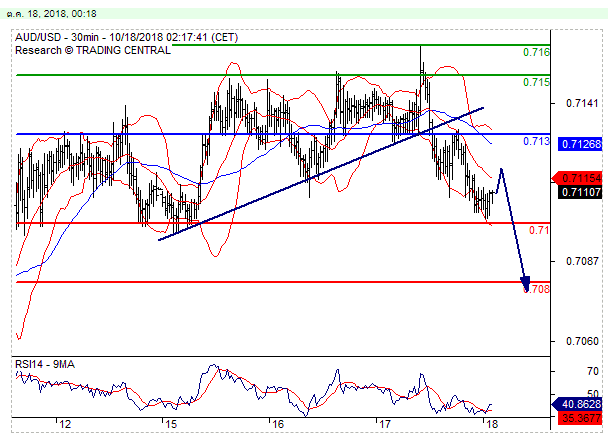The width and height of the screenshot is (608, 439).
Task: Click the RSI axis value 70
Action: point(592,372)
